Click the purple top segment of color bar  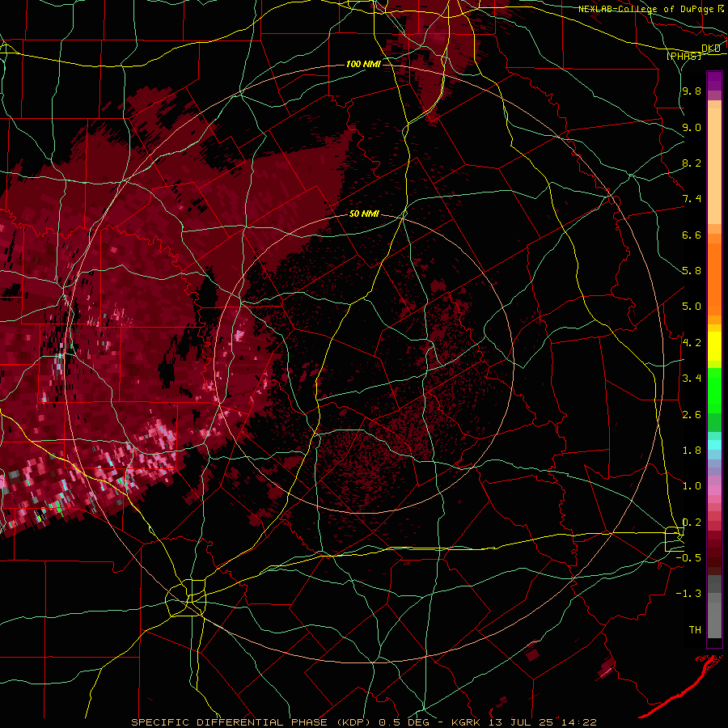click(x=714, y=81)
